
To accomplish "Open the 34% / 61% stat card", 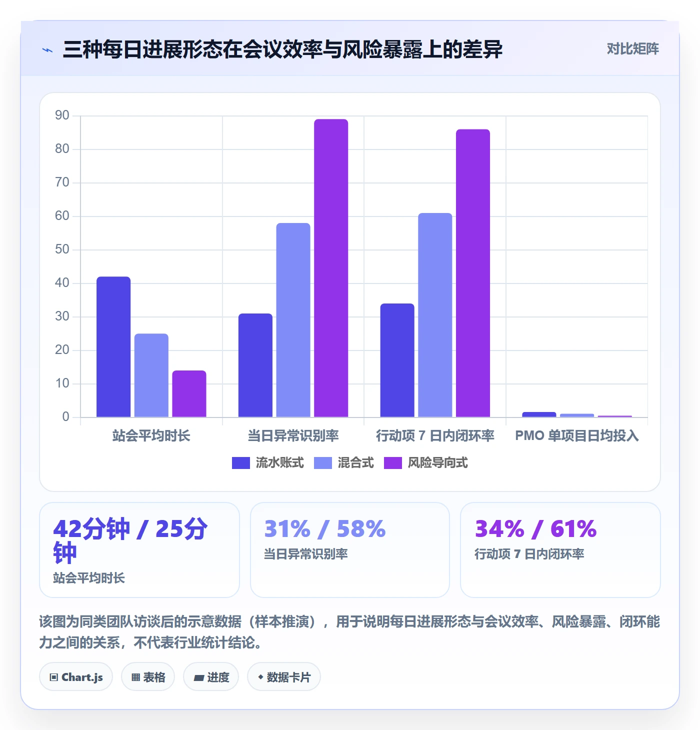I will (560, 550).
